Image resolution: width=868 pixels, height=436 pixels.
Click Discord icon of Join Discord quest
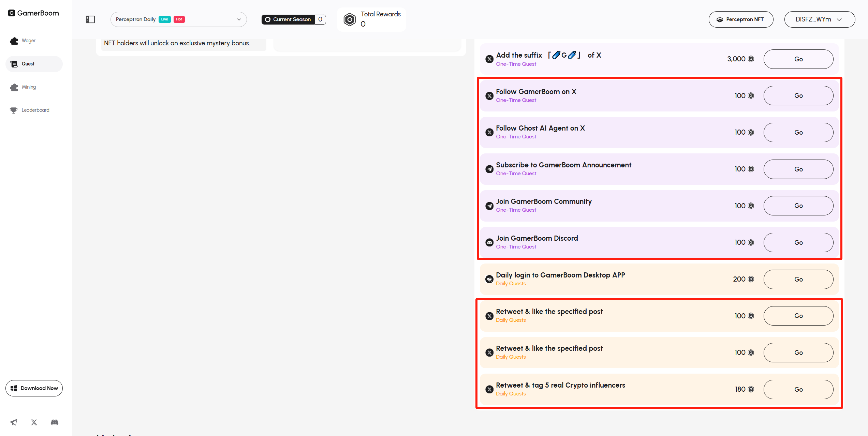pyautogui.click(x=489, y=243)
